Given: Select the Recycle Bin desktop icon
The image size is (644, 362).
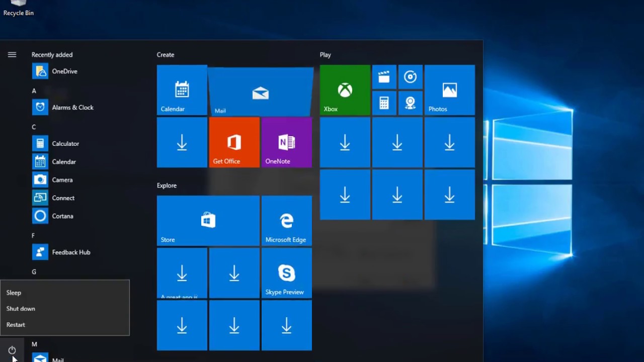Looking at the screenshot, I should click(x=19, y=9).
